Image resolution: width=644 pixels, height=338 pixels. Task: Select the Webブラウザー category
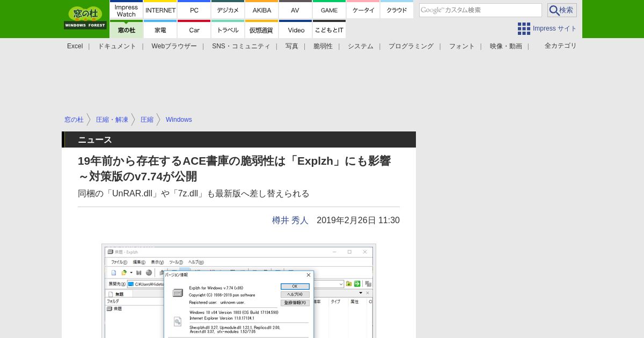click(x=174, y=46)
